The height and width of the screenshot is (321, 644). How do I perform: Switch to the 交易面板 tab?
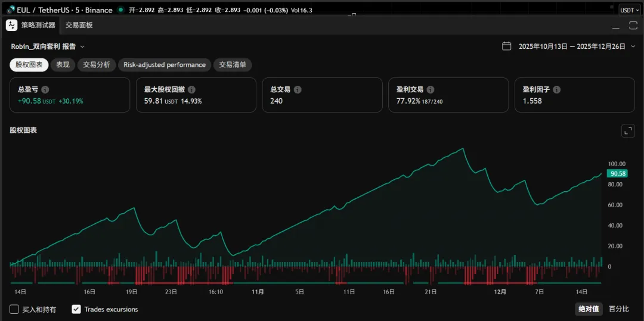(79, 25)
